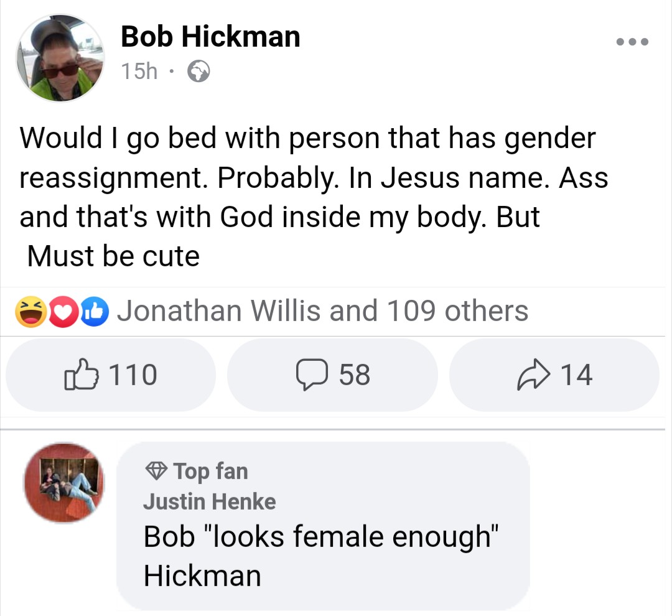View reactions from Jonathan Willis and 109 others

point(322,311)
